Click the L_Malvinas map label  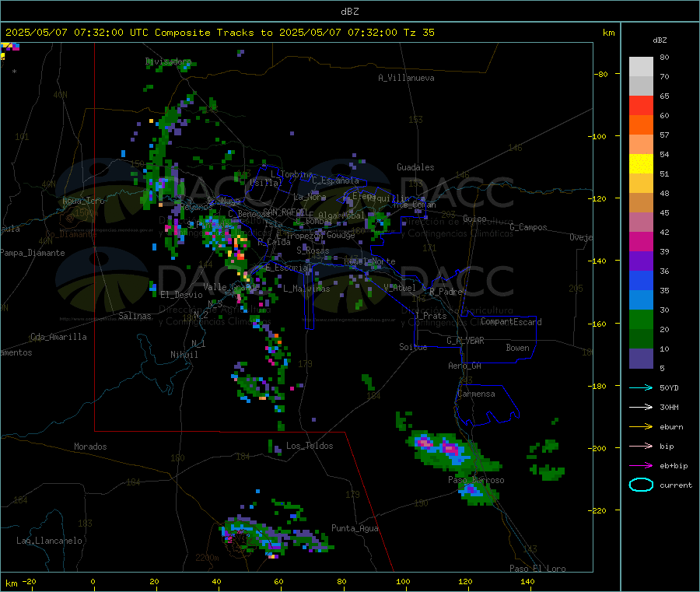click(306, 289)
